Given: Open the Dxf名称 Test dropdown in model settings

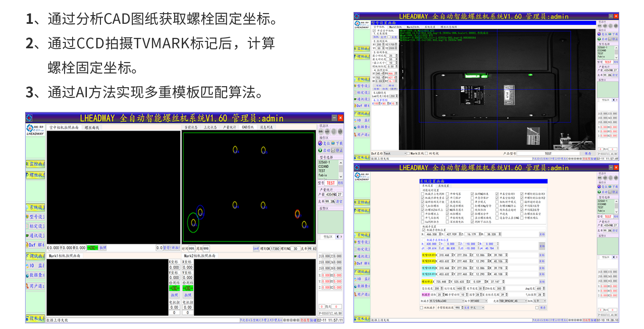Looking at the screenshot, I should click(x=395, y=154).
